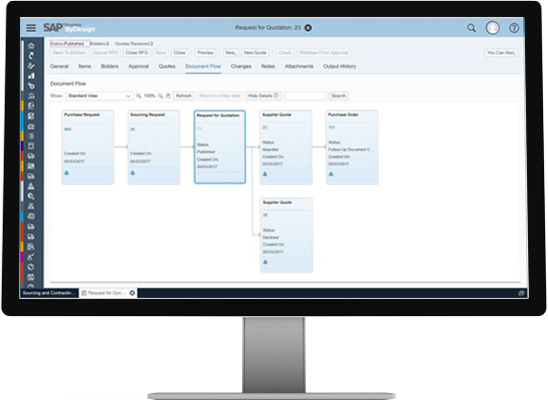Viewport: 548px width, 400px height.
Task: Click the anchor icon in the Purchase Order card
Action: pyautogui.click(x=331, y=174)
